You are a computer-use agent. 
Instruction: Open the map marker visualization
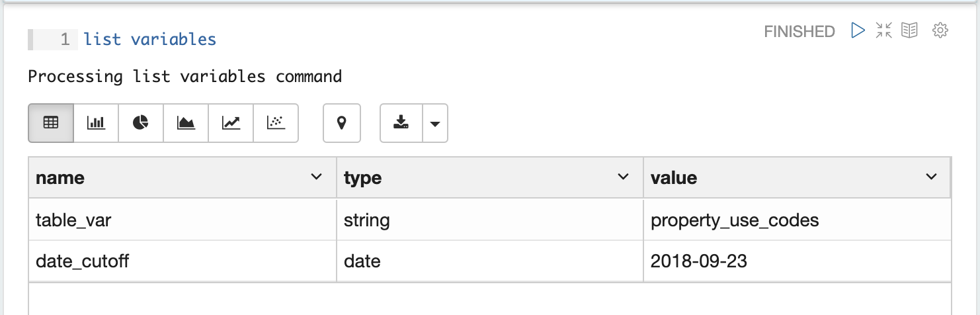[342, 123]
